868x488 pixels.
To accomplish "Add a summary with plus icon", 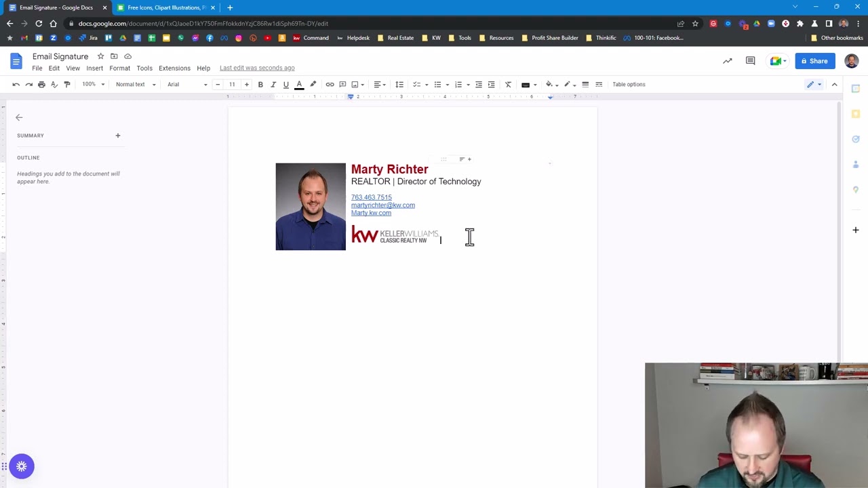I will 117,136.
